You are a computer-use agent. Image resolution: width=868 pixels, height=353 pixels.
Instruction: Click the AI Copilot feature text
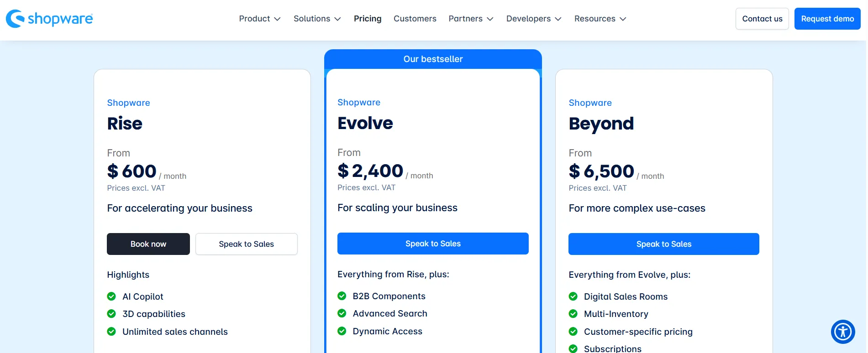[143, 296]
